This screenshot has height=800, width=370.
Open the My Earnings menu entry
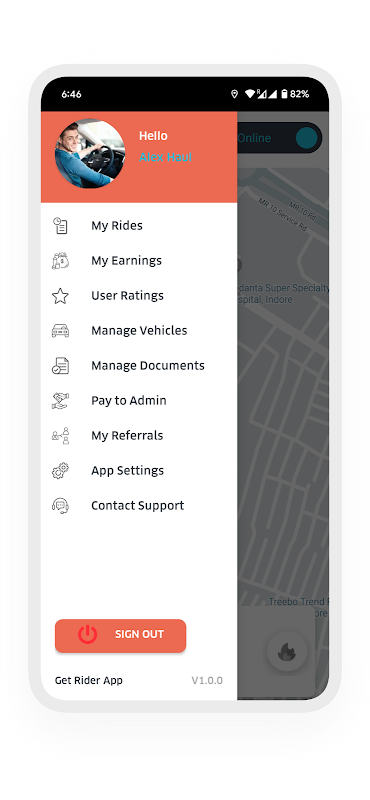(127, 261)
